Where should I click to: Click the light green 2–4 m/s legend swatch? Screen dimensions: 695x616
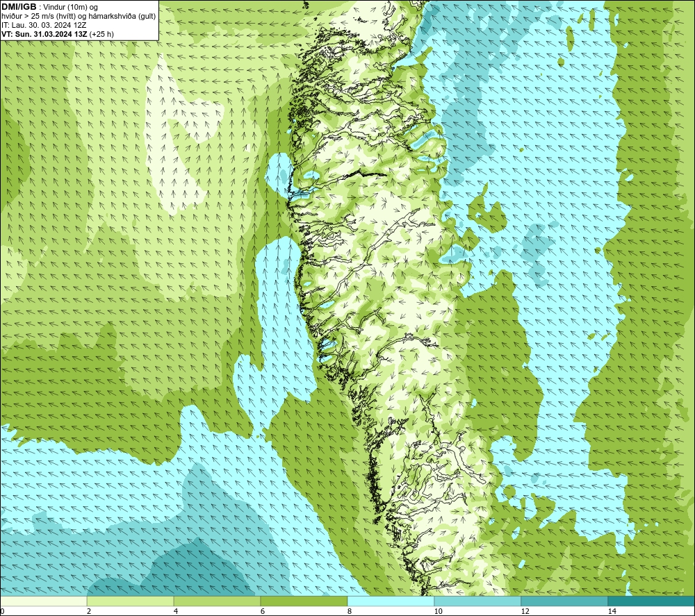131,601
